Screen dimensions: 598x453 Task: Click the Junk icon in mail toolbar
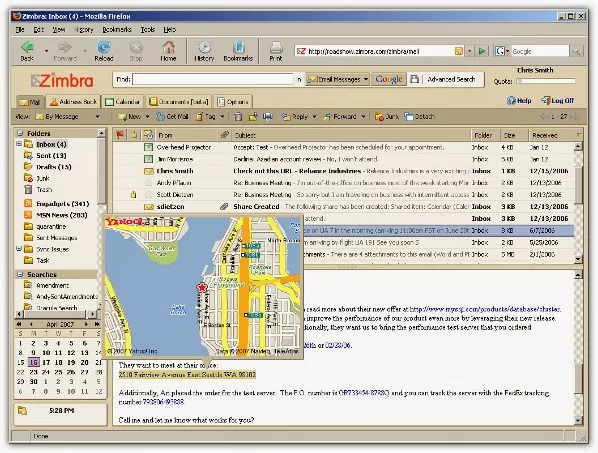[379, 117]
